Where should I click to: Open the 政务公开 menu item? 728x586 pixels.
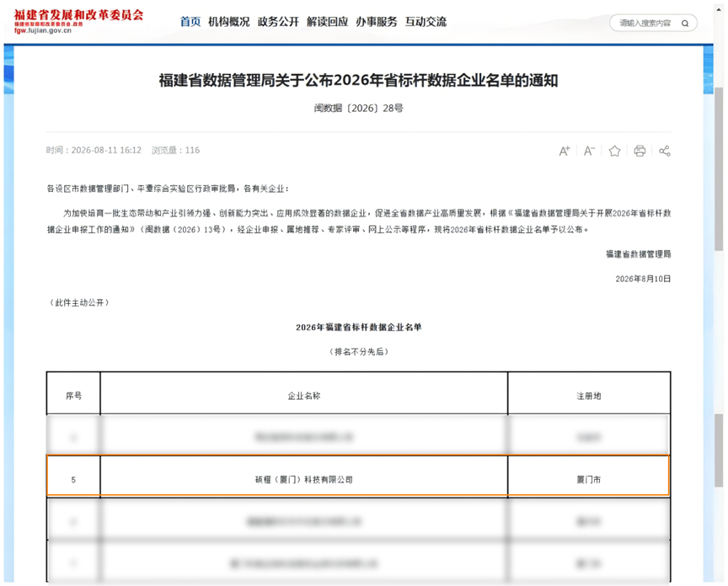coord(278,22)
